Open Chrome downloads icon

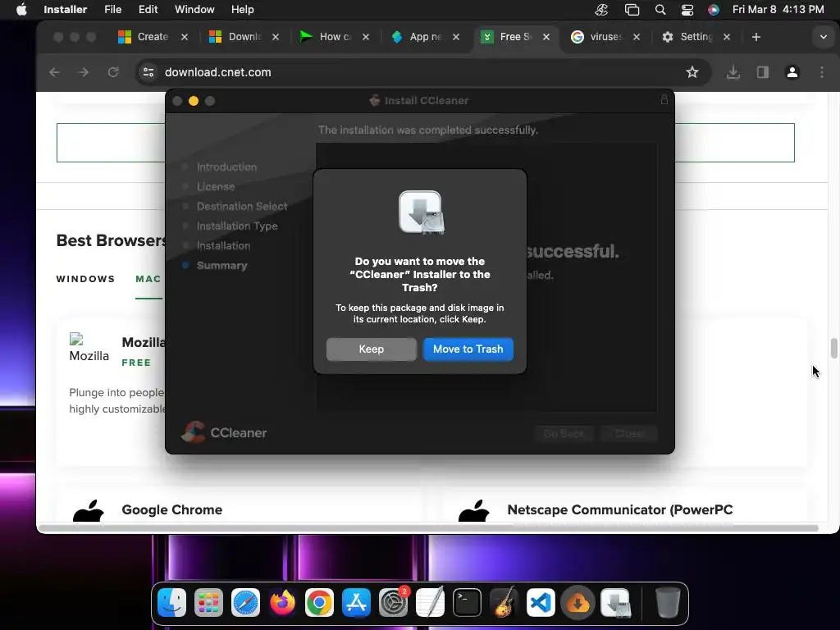coord(733,72)
